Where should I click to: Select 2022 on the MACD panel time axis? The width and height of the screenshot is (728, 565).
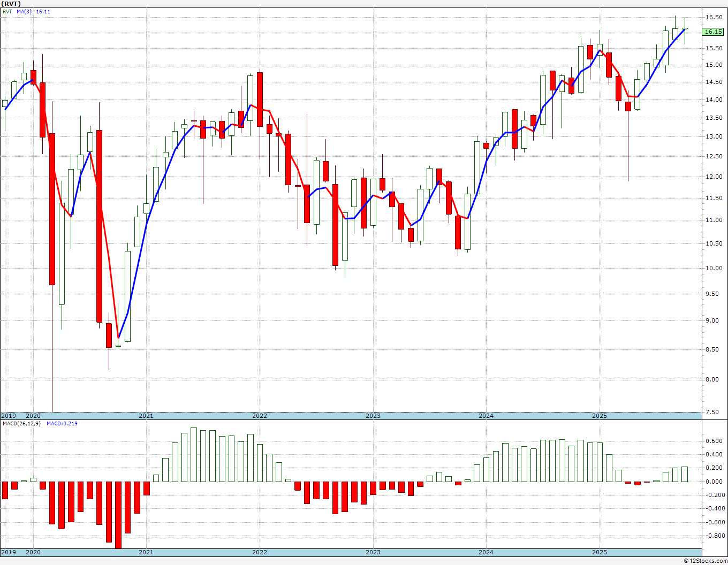point(260,552)
